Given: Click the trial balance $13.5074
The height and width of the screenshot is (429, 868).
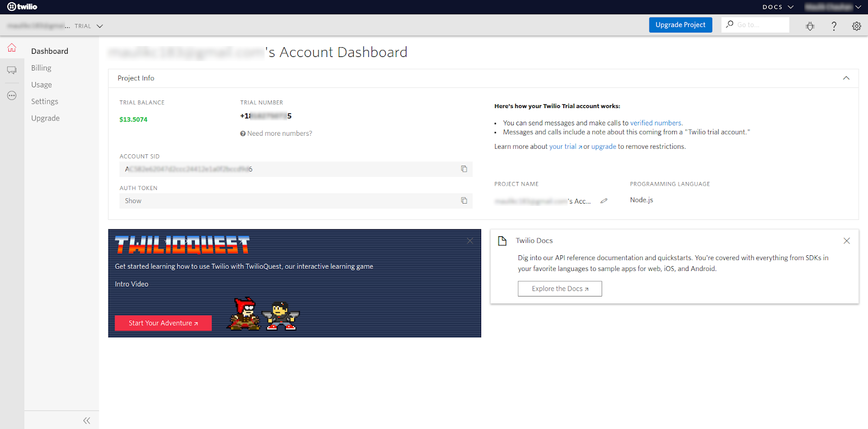Looking at the screenshot, I should coord(133,119).
